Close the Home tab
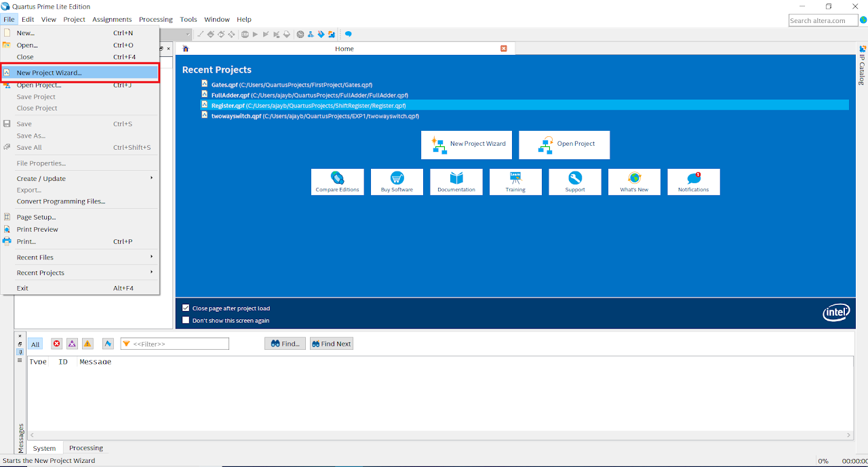The width and height of the screenshot is (868, 467). [504, 48]
